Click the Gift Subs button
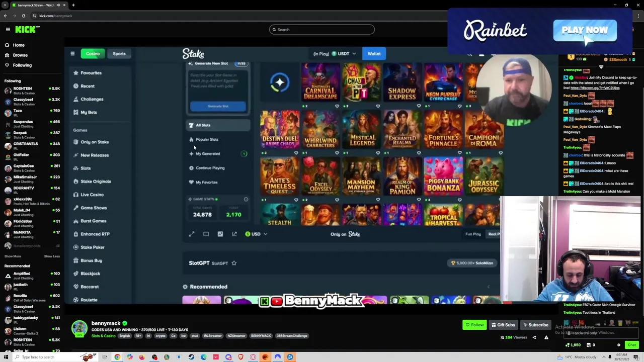Viewport: 644px width, 362px height. tap(503, 325)
